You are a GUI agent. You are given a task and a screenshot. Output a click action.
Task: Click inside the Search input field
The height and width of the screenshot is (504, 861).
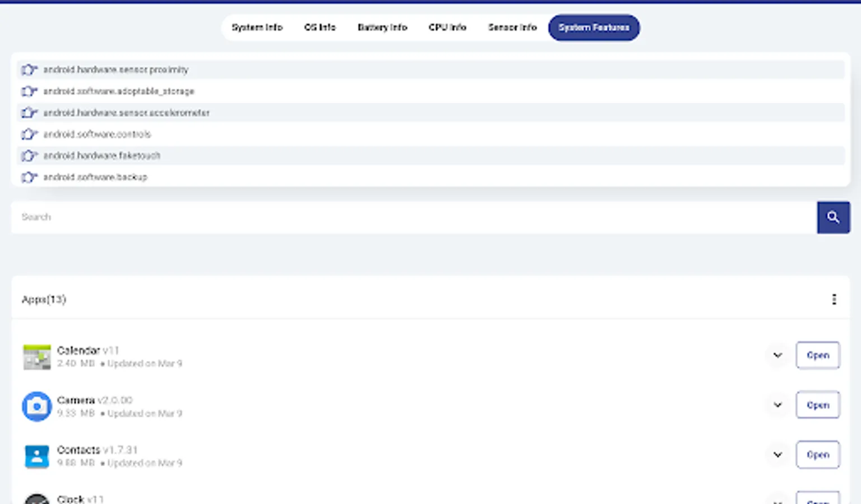click(392, 217)
